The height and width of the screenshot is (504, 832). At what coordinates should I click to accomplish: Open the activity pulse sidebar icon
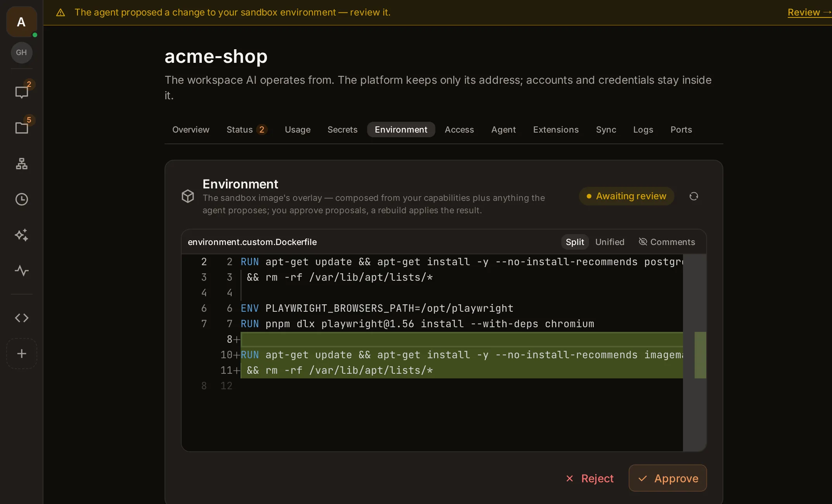[x=22, y=271]
